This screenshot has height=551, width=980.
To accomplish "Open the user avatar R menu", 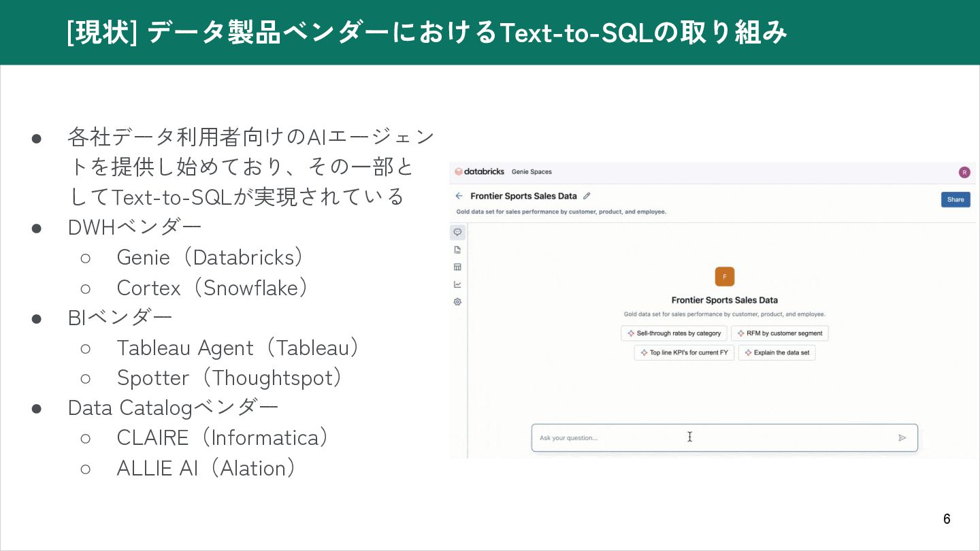I will click(x=964, y=172).
